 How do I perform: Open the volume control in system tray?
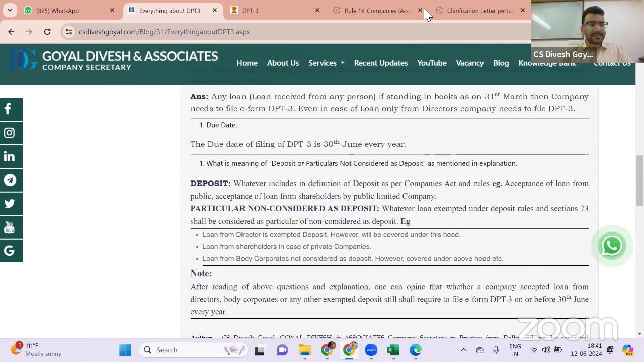tap(546, 350)
